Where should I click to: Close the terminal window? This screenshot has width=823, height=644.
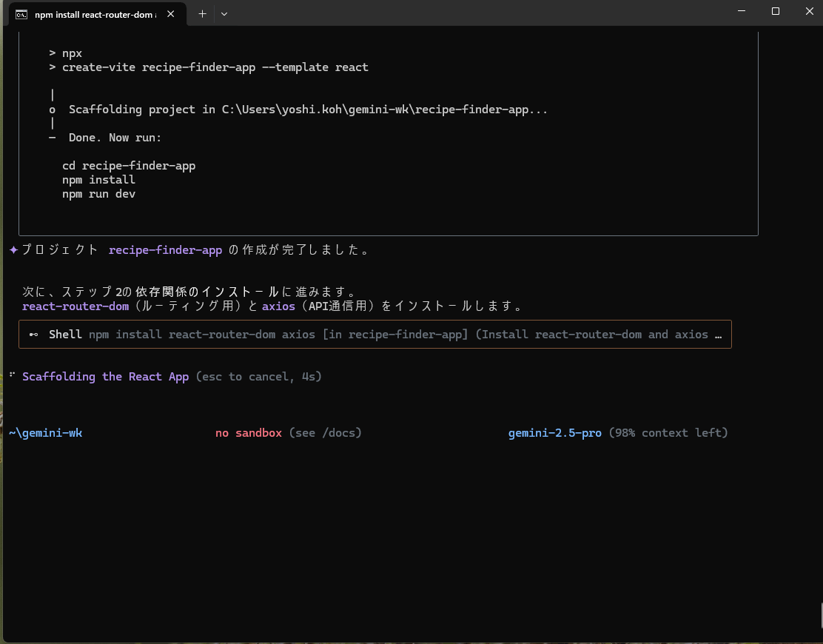point(808,11)
